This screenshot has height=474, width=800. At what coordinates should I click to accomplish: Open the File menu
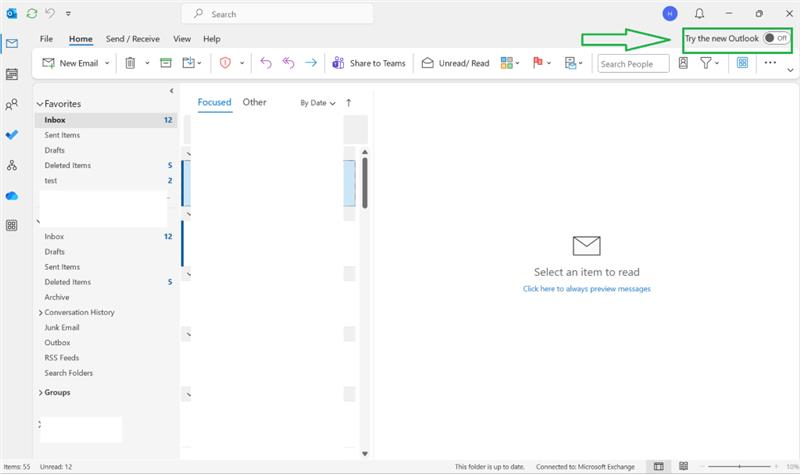tap(46, 39)
